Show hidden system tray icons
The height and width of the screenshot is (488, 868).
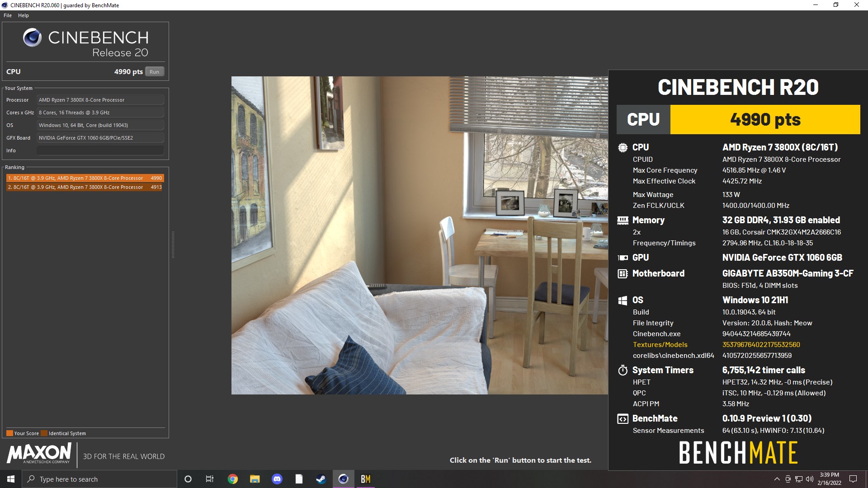[x=777, y=479]
